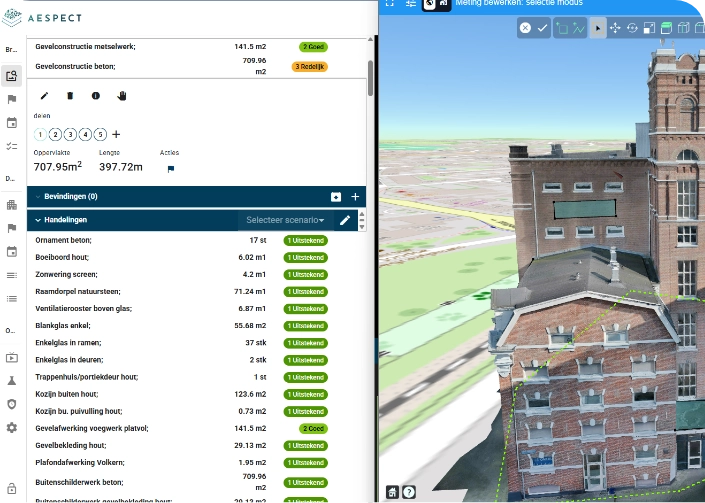Viewport: 705px width, 503px height.
Task: Open the calendar item in left sidebar
Action: click(x=12, y=123)
